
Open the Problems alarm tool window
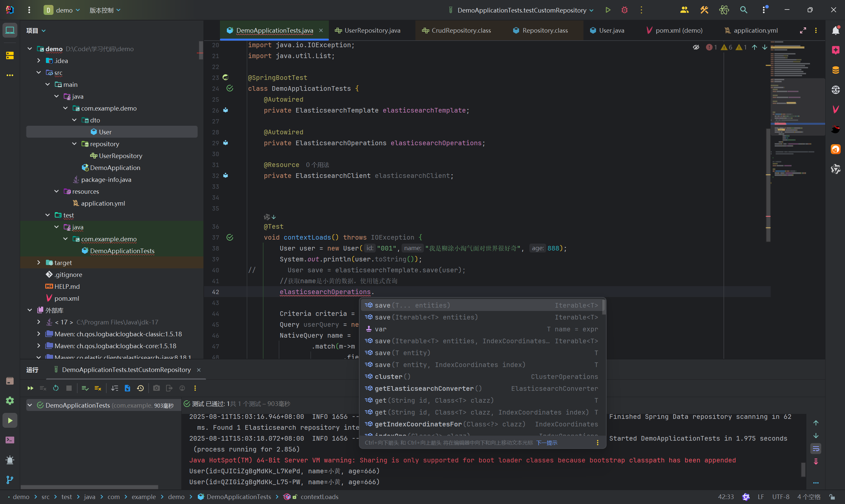10,460
